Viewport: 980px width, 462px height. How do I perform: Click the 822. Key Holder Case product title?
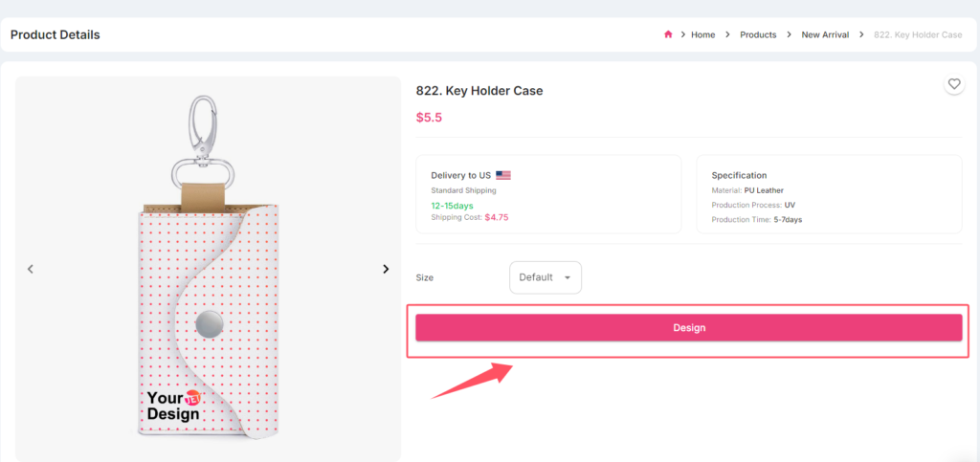[479, 91]
